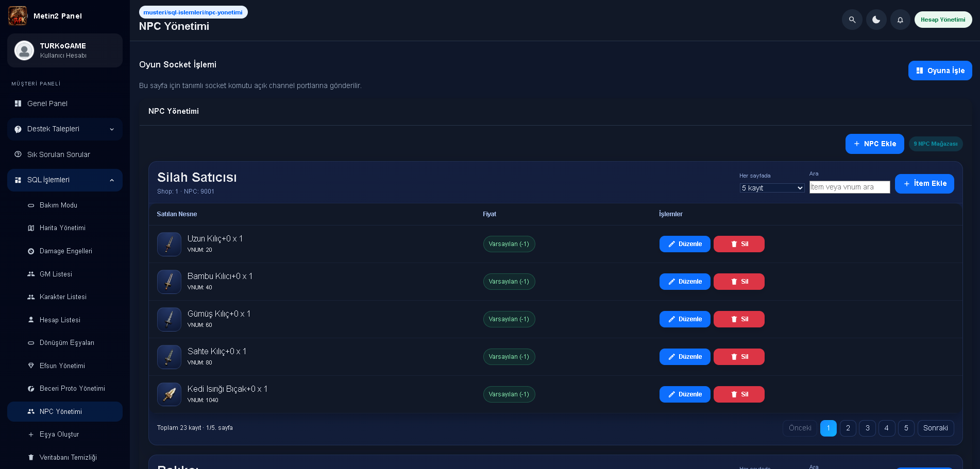Edit Kedi Isırığı Bıçak+0 with Düzenle
Screen dimensions: 980x469
(x=685, y=394)
